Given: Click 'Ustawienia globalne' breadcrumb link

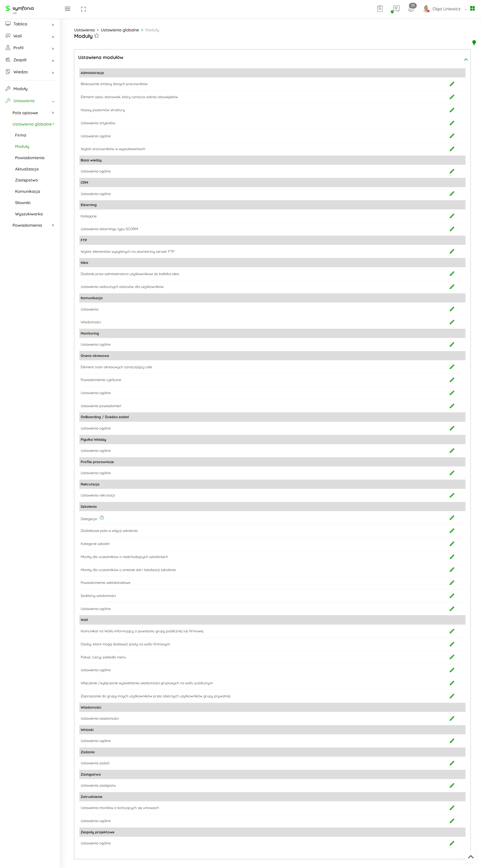Looking at the screenshot, I should (120, 30).
